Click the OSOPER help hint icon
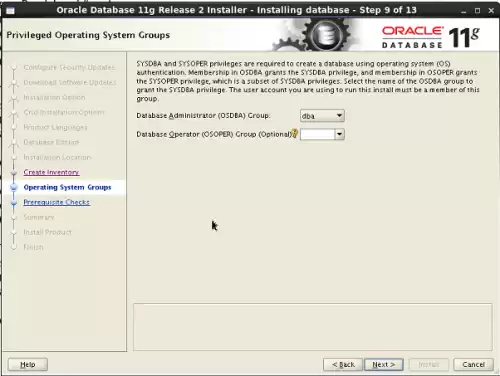 click(294, 133)
